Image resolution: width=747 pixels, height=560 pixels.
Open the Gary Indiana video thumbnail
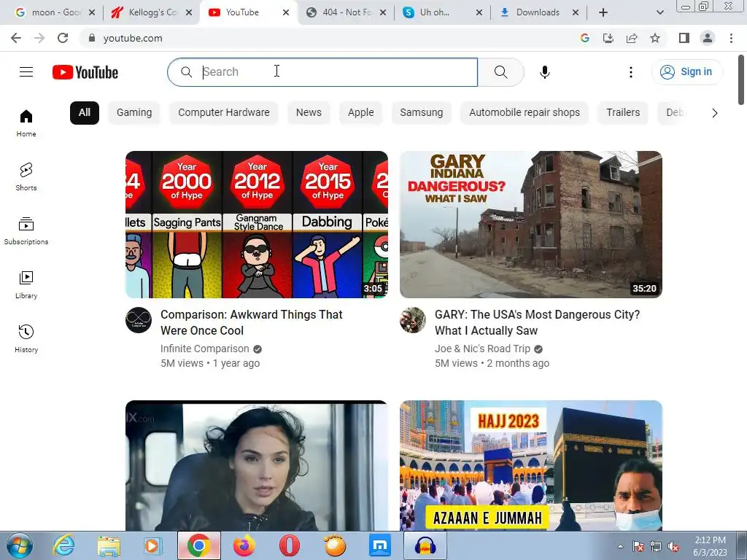(x=531, y=225)
